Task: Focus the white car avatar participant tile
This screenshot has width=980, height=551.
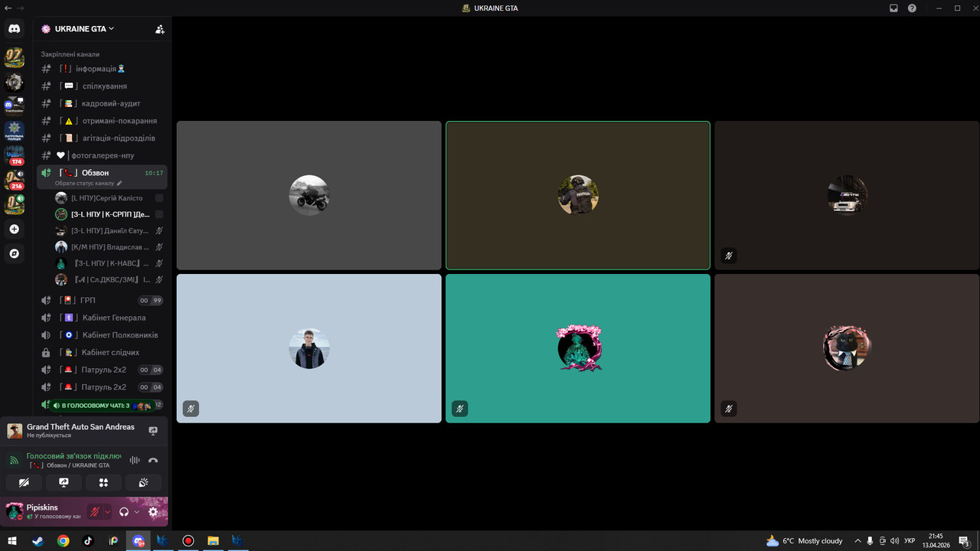Action: pos(847,195)
